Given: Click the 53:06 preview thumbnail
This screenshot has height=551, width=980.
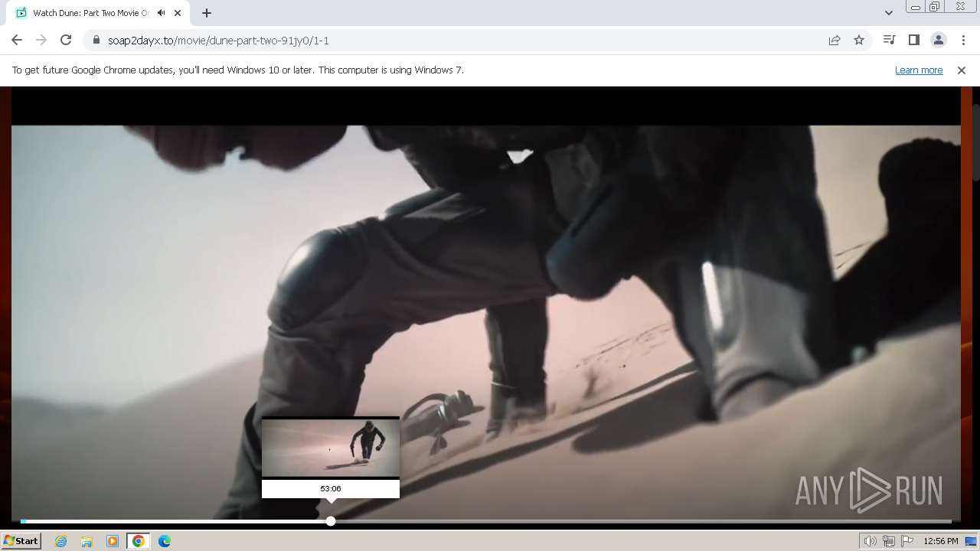Looking at the screenshot, I should (331, 448).
